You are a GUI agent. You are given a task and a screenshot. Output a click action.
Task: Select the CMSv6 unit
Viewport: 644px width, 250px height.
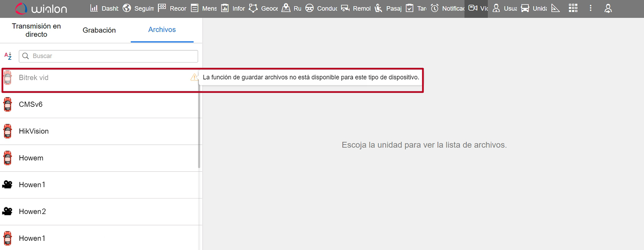(x=31, y=104)
